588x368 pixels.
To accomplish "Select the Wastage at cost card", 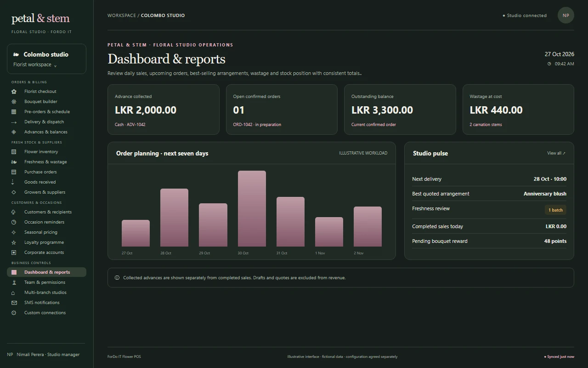I will [518, 109].
